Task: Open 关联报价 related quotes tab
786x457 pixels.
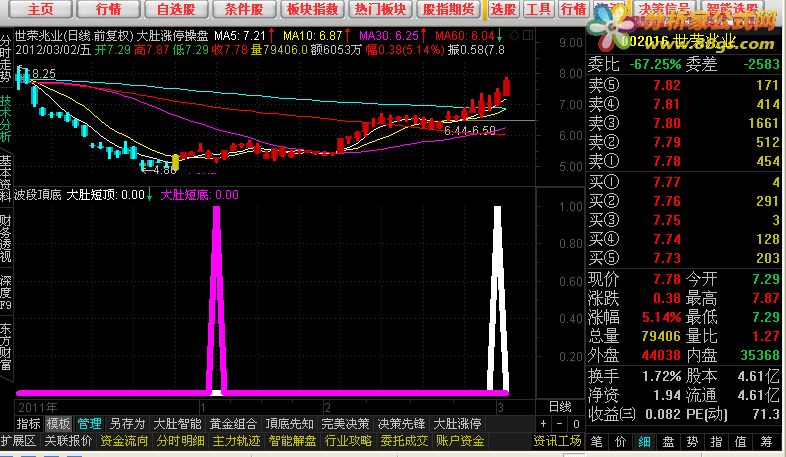Action: click(68, 441)
